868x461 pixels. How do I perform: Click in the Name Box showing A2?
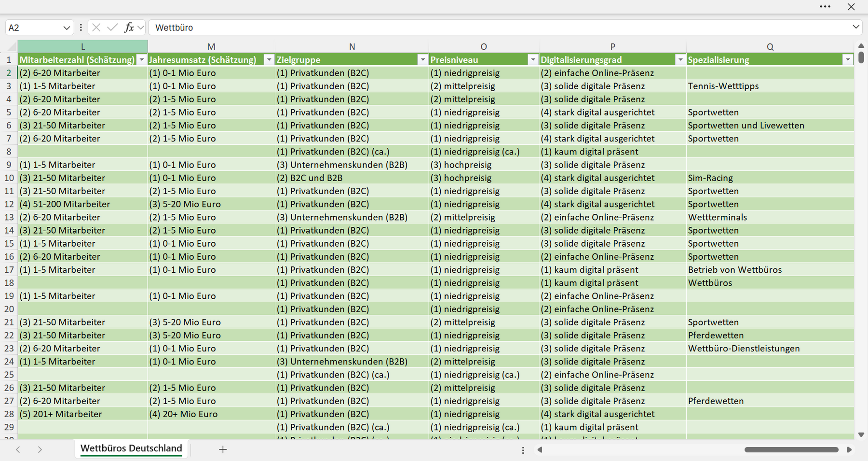point(34,28)
